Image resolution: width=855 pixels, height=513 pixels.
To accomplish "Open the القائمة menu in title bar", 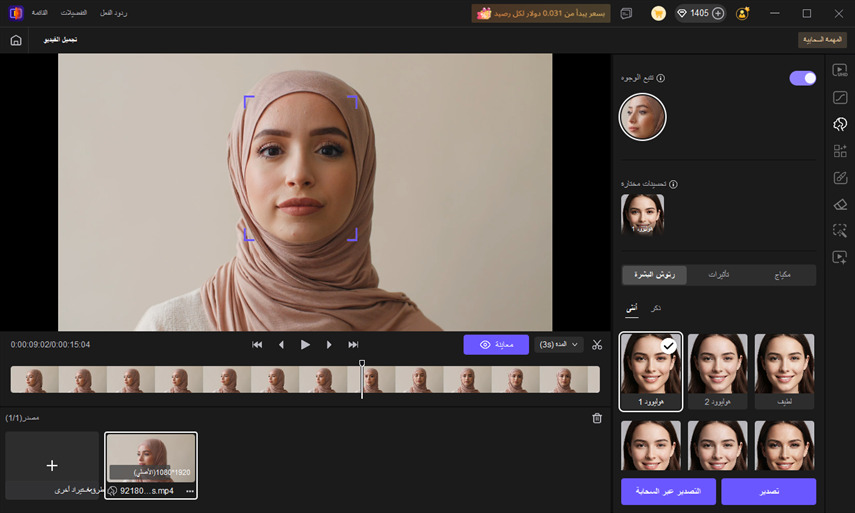I will pos(40,13).
